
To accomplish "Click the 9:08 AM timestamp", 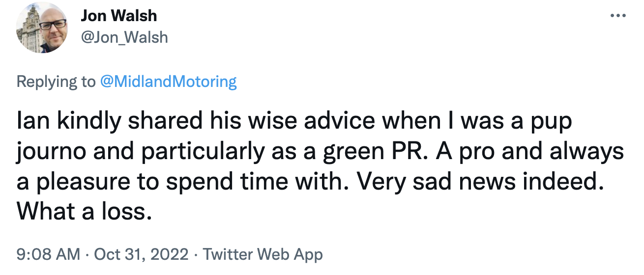I will click(48, 254).
